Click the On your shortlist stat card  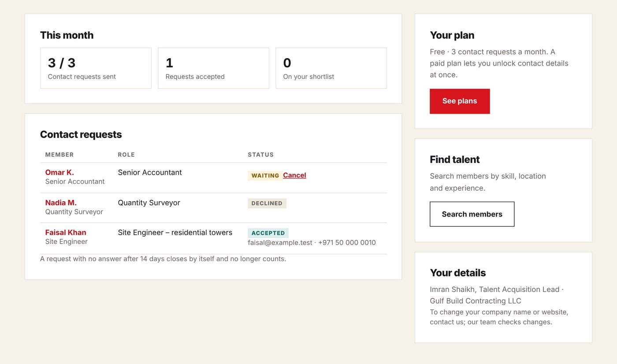(331, 68)
